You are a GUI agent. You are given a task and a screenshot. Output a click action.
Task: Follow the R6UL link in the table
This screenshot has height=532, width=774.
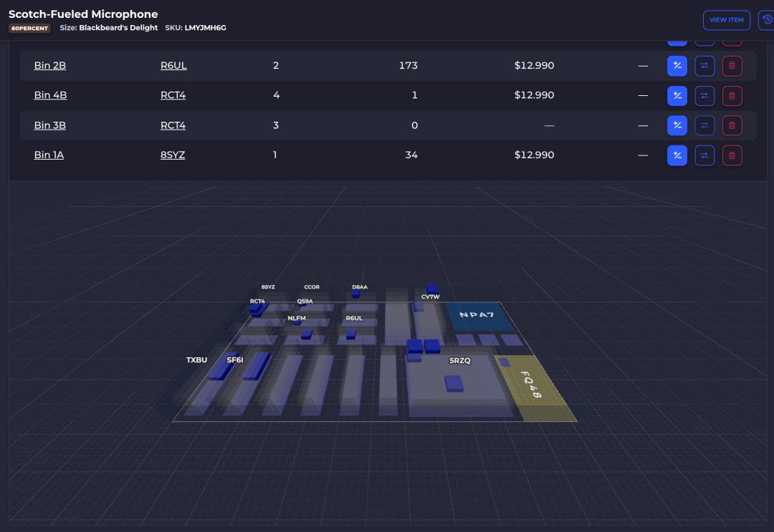pos(173,66)
